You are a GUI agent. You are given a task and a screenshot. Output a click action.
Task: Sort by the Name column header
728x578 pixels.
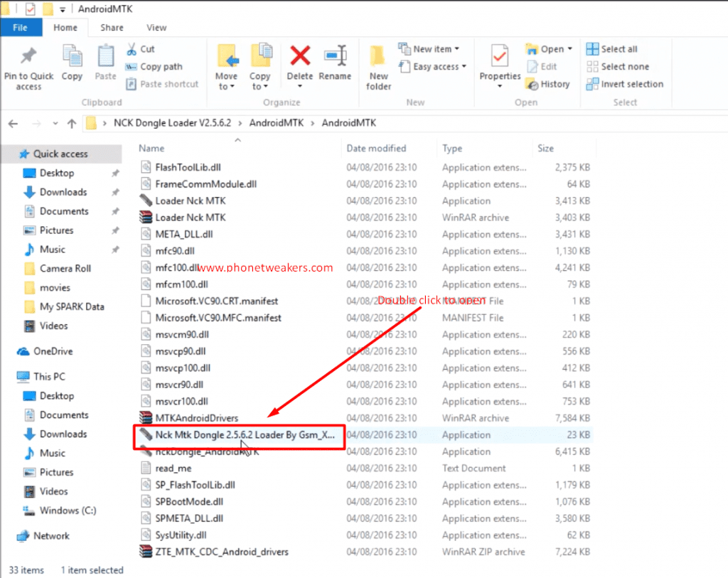(x=151, y=148)
